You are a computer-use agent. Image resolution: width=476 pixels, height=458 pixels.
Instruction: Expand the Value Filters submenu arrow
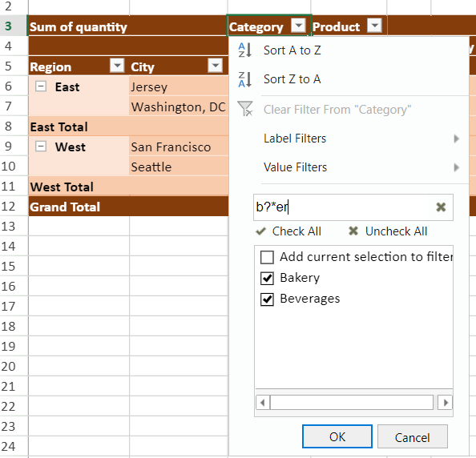(456, 167)
